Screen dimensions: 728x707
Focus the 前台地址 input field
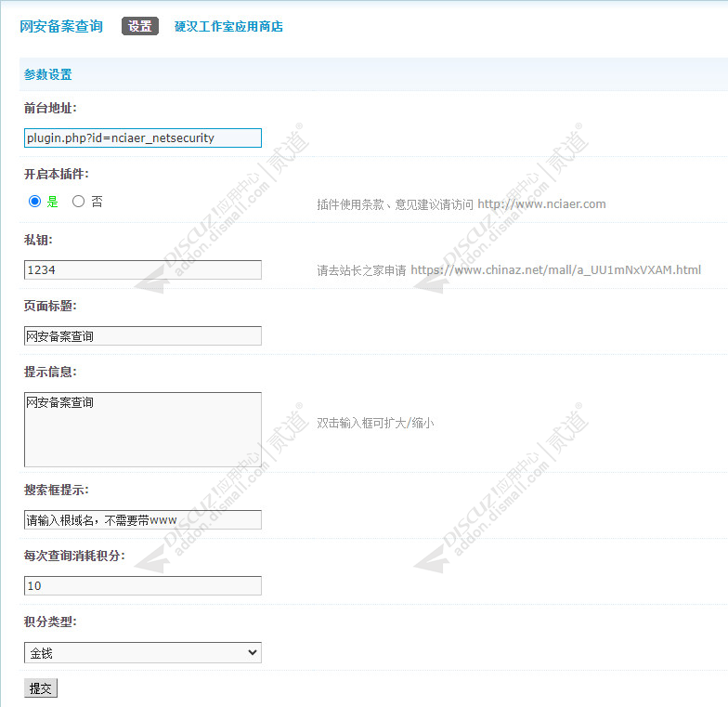pyautogui.click(x=143, y=137)
